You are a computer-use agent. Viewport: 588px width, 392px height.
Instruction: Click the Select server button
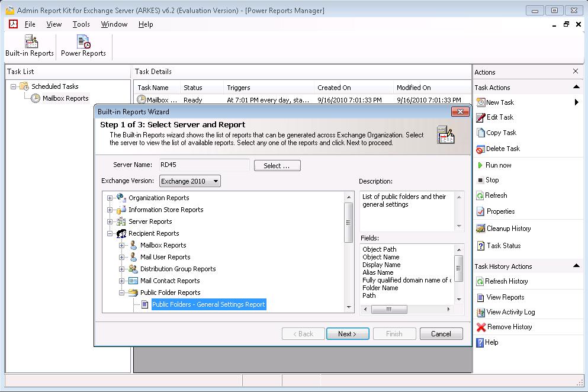[x=277, y=166]
